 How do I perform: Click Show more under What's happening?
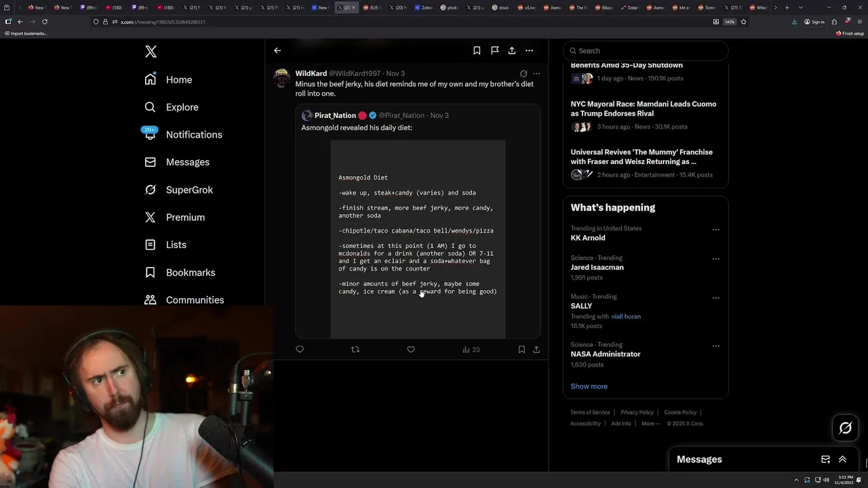(x=589, y=386)
